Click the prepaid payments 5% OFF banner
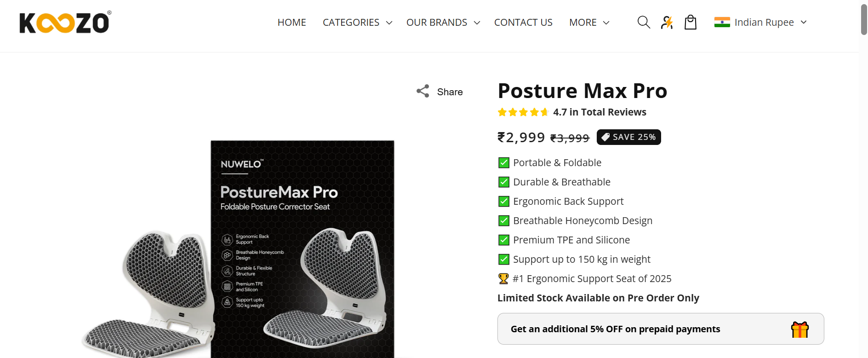This screenshot has width=868, height=358. [x=615, y=329]
